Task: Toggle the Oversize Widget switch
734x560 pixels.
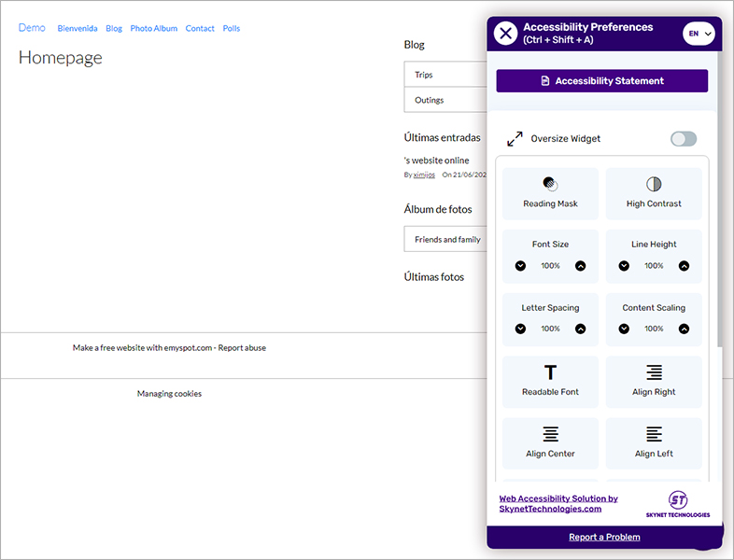Action: click(684, 138)
